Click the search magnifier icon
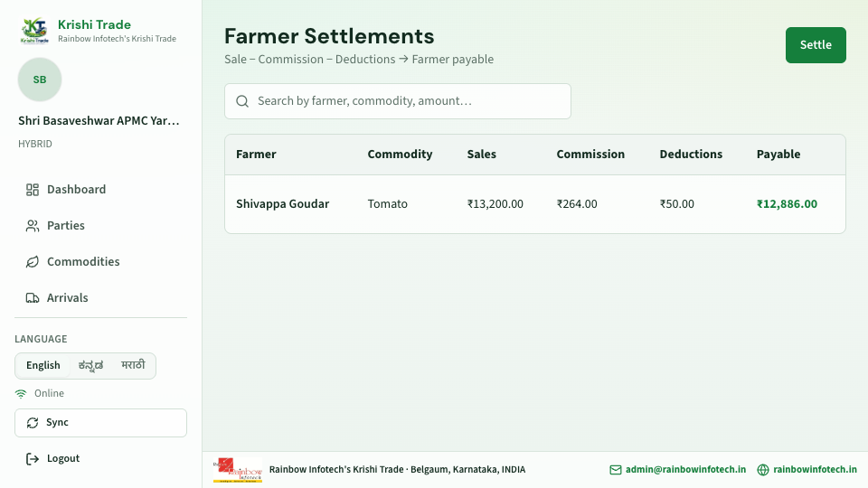The height and width of the screenshot is (488, 868). click(242, 101)
